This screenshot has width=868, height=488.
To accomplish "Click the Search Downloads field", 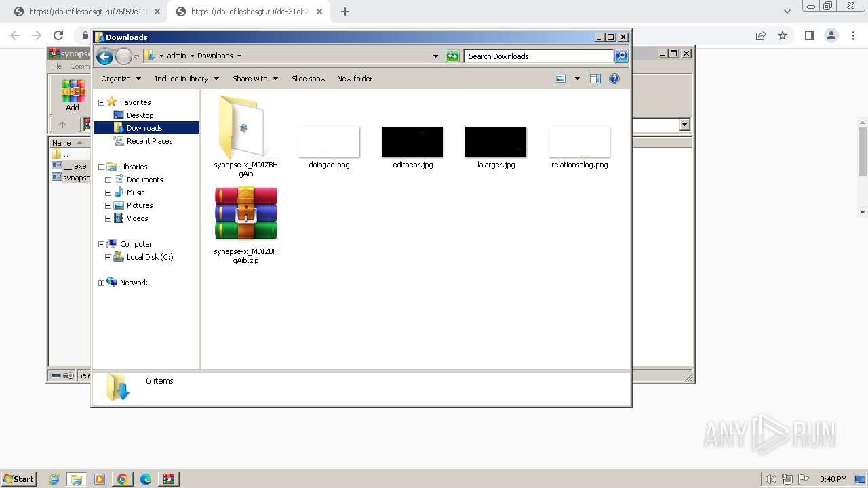I will pyautogui.click(x=539, y=56).
